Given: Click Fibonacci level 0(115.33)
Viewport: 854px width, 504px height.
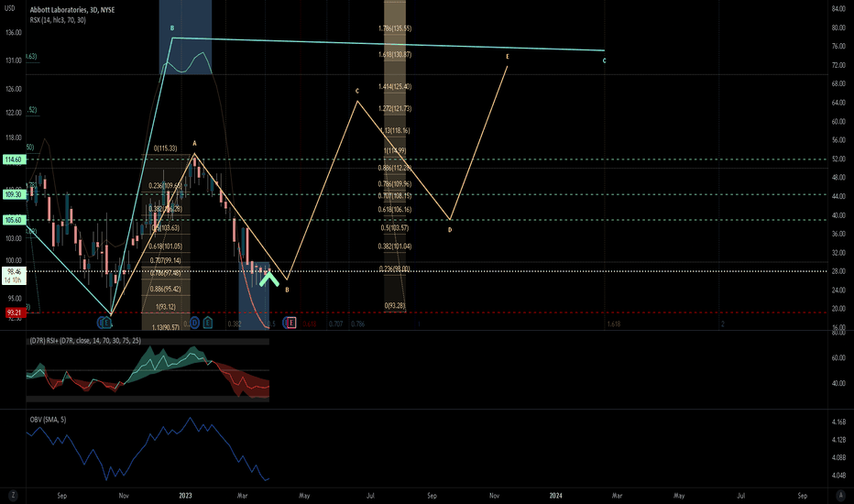Looking at the screenshot, I should pyautogui.click(x=165, y=148).
